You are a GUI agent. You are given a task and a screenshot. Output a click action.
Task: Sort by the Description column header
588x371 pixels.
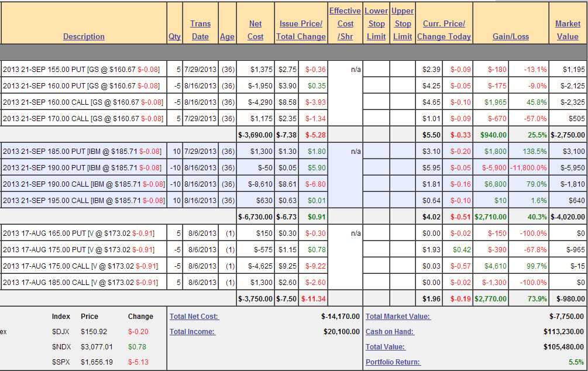click(x=84, y=36)
